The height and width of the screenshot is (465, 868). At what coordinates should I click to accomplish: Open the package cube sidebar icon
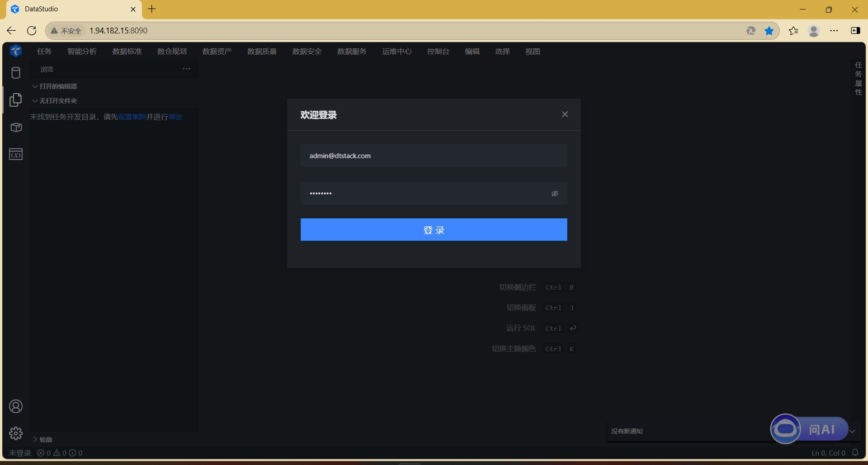point(16,127)
